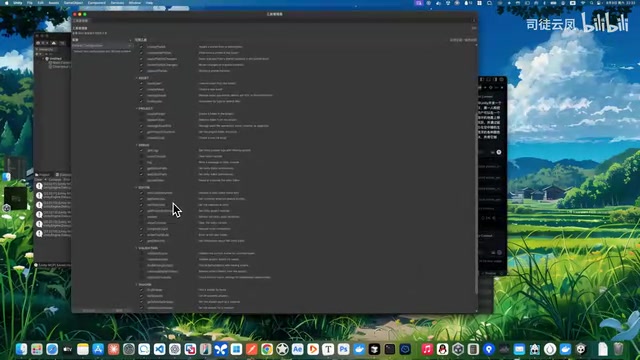The height and width of the screenshot is (360, 640).
Task: Toggle the createFolder checkbox in PROJECT section
Action: coord(142,114)
